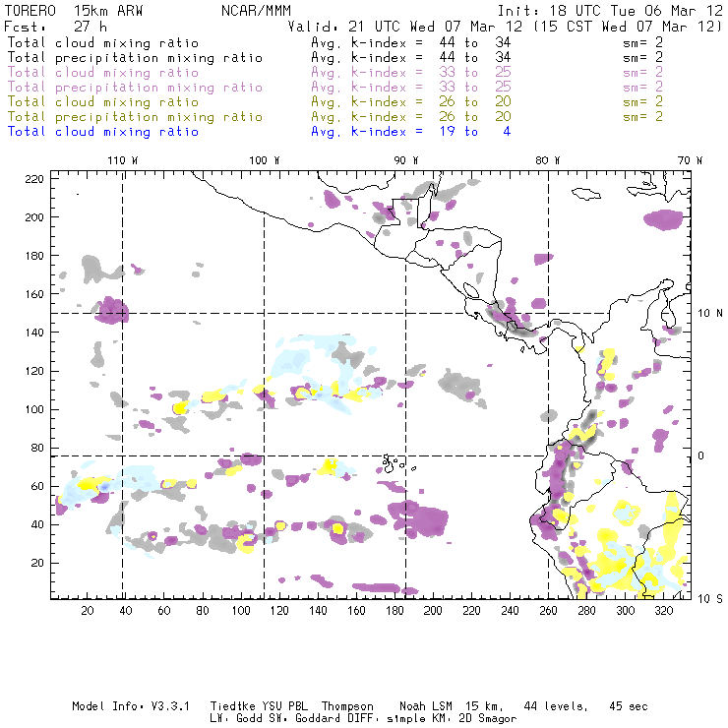Click the purple 'Total cloud mixing ratio' legend line
The height and width of the screenshot is (728, 728).
tap(103, 73)
